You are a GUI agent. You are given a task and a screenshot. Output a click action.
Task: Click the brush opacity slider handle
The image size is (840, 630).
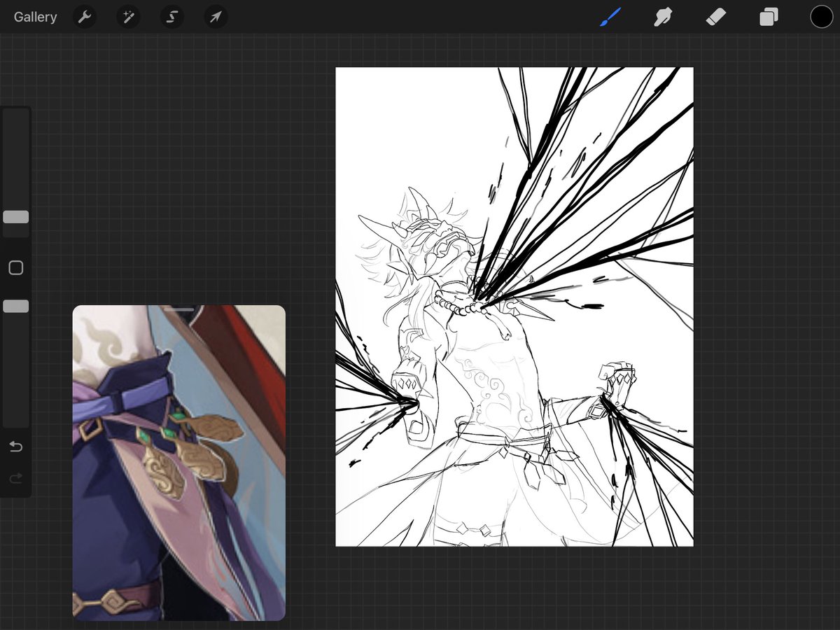coord(15,306)
